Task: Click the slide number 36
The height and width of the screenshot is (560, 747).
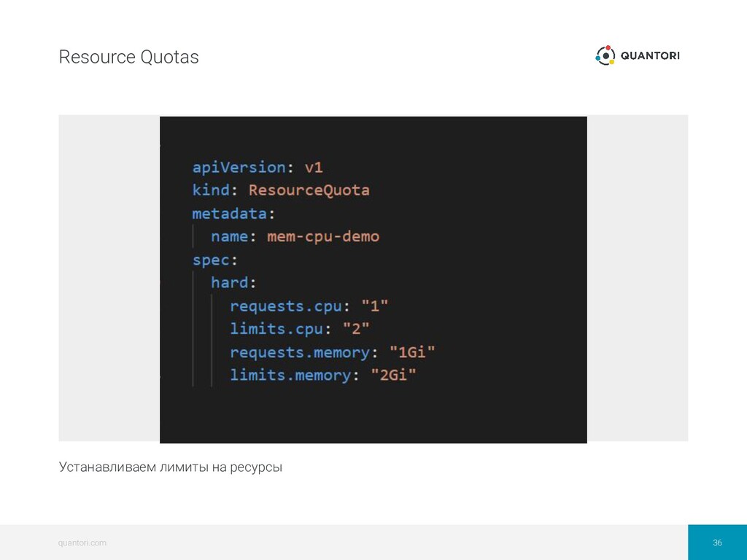Action: coord(718,542)
